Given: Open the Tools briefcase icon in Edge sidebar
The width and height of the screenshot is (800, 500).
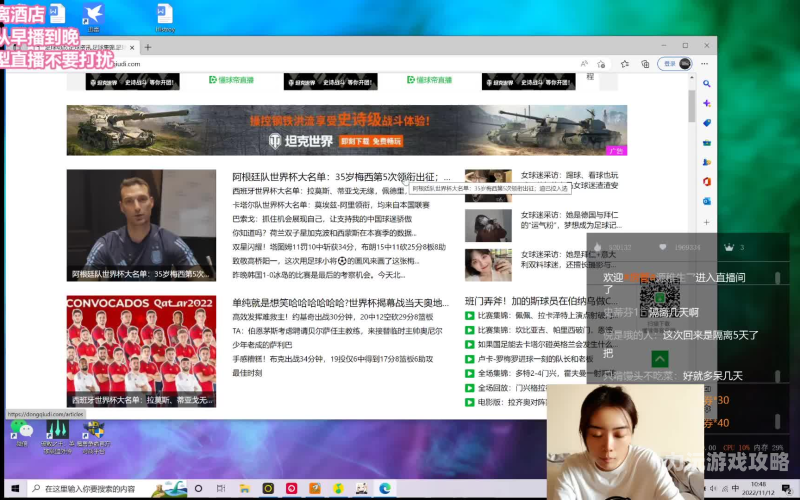Looking at the screenshot, I should click(707, 143).
